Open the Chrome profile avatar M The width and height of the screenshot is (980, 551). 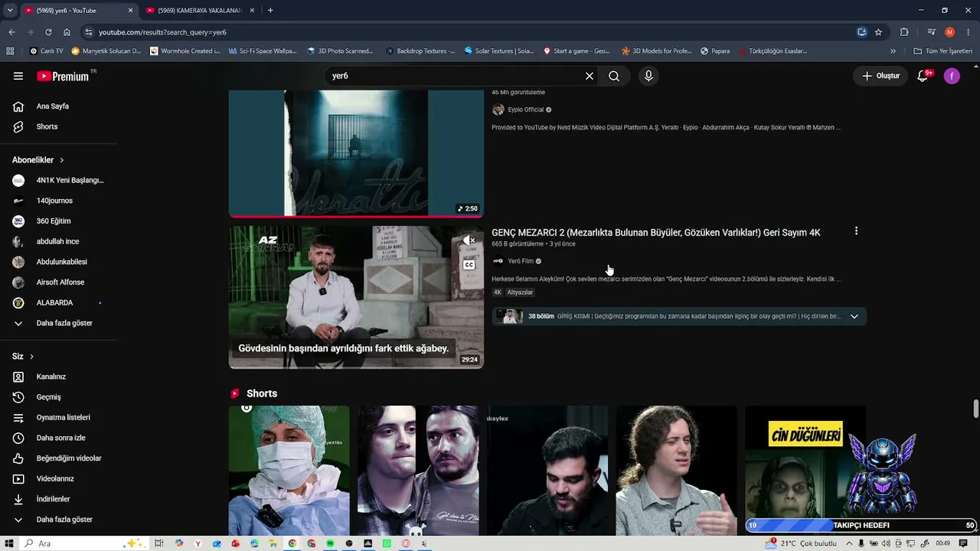(x=950, y=32)
